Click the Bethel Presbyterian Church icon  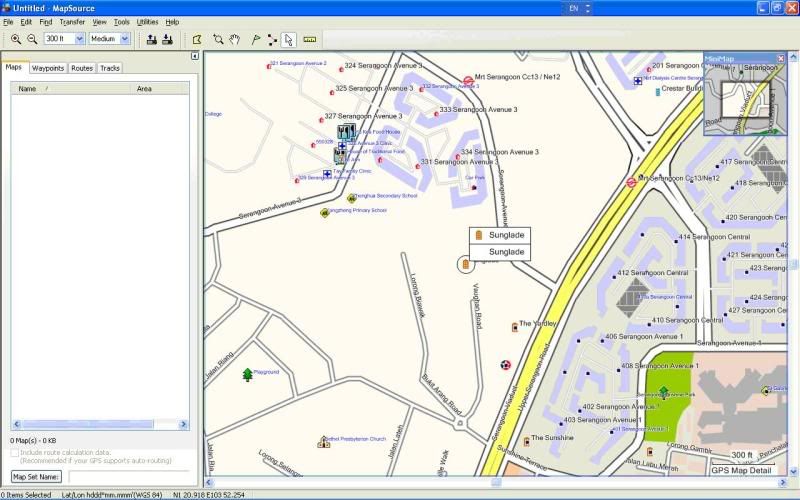(323, 442)
